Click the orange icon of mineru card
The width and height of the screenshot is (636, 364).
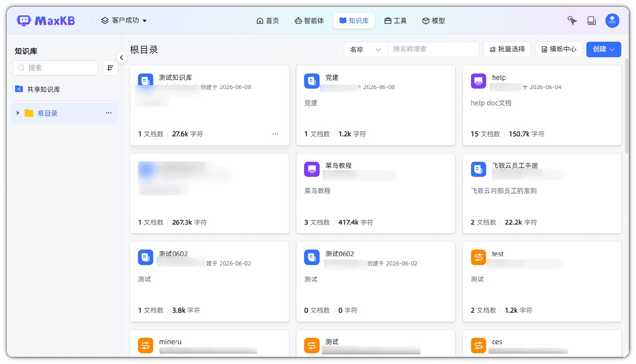pos(145,345)
